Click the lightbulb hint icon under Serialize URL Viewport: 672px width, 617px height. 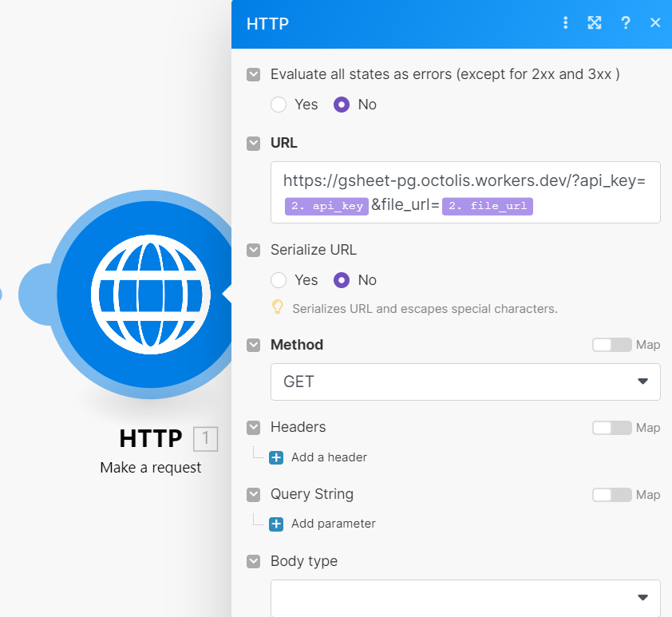(278, 307)
